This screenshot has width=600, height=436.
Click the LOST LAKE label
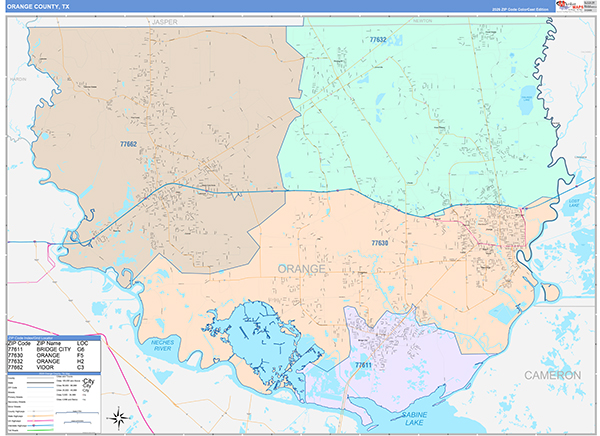pos(574,203)
